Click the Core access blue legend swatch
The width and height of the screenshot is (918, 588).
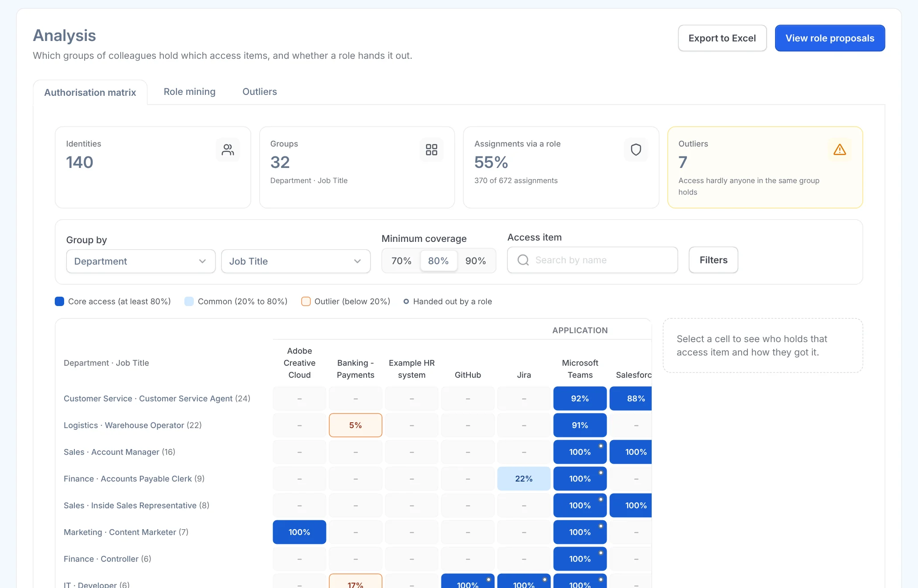click(59, 302)
